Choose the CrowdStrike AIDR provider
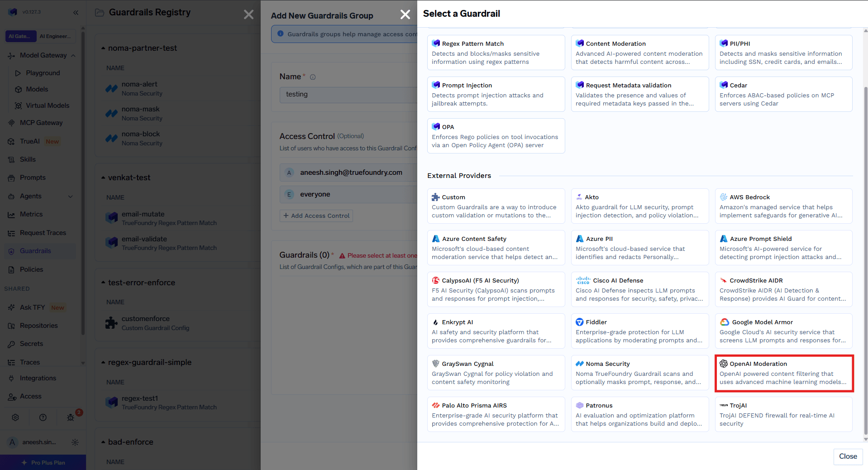 pos(784,289)
